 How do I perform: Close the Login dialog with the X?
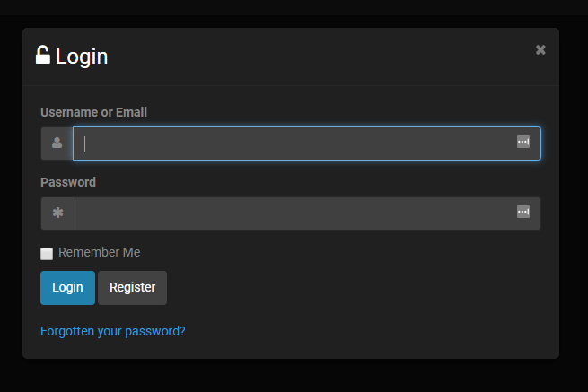[540, 49]
